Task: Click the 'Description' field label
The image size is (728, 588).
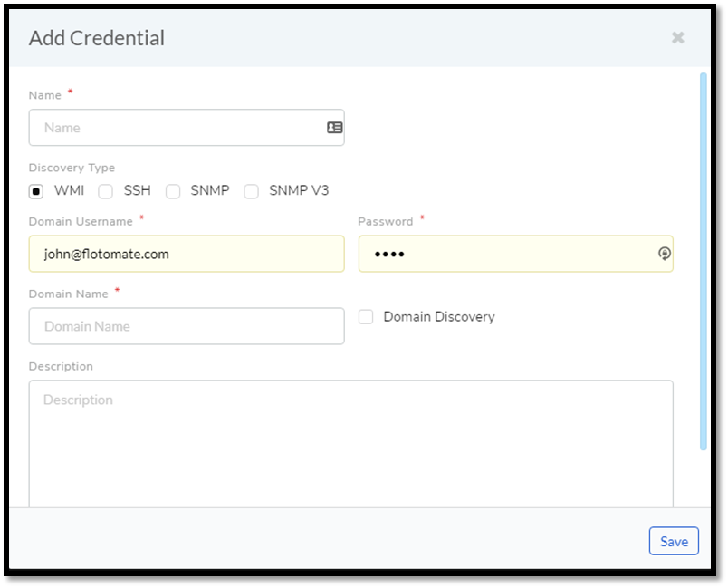Action: pyautogui.click(x=61, y=366)
